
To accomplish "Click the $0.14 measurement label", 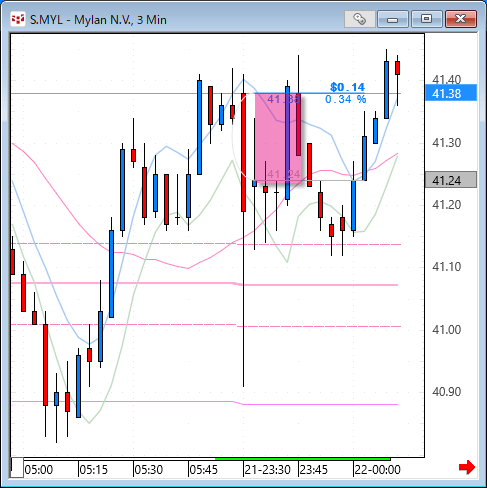I will (x=347, y=87).
